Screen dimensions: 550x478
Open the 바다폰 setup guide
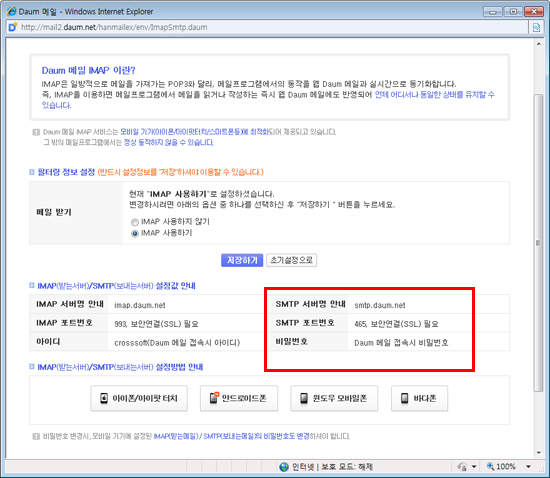[x=420, y=398]
